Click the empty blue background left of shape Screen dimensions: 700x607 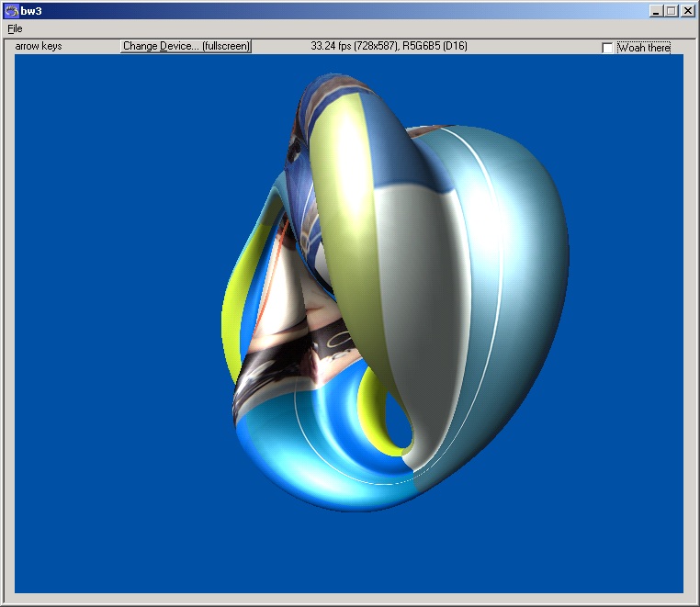coord(110,321)
